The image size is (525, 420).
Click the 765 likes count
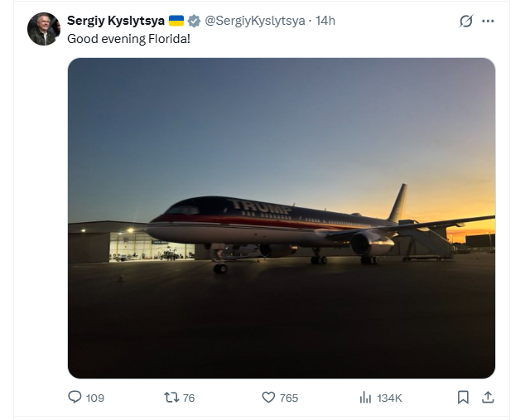(x=288, y=398)
